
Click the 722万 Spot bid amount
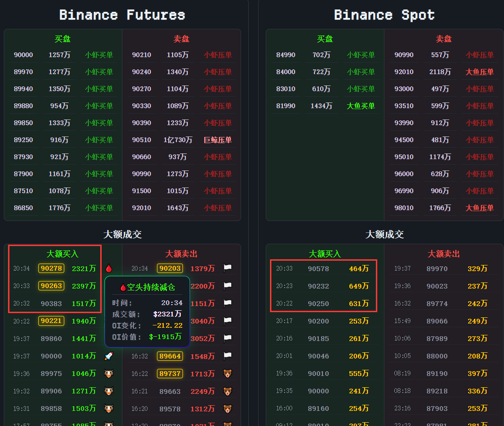click(x=322, y=72)
